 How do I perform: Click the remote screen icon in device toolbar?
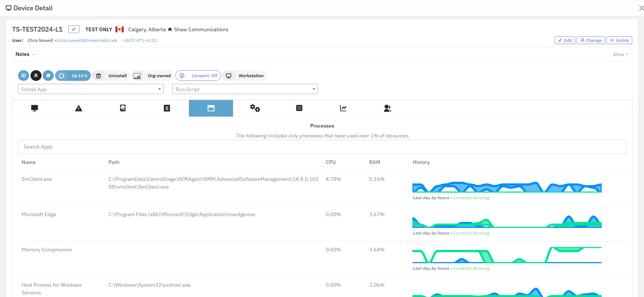pyautogui.click(x=24, y=76)
